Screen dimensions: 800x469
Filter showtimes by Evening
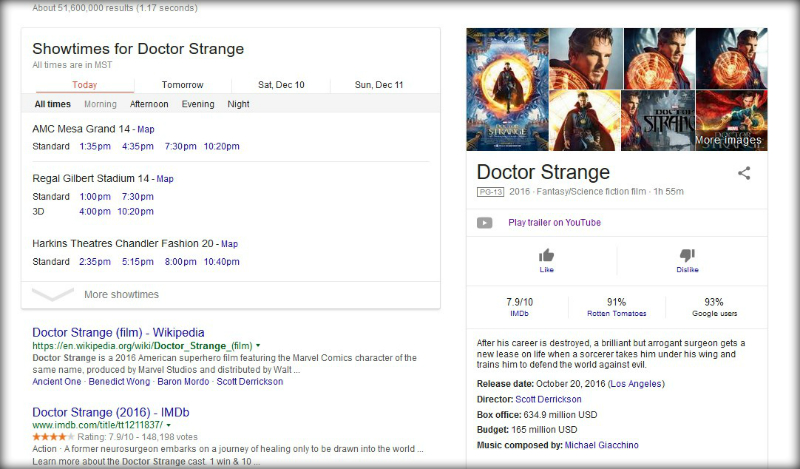[198, 104]
